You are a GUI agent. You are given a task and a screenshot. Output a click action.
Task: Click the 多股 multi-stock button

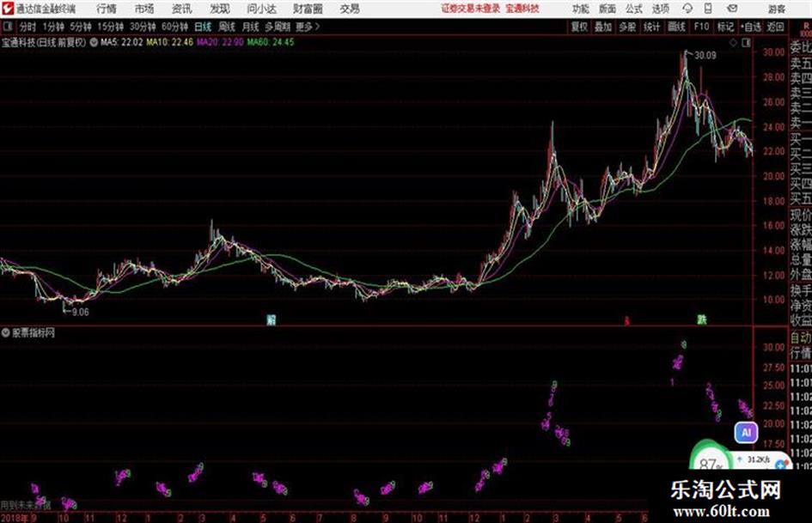tap(627, 27)
